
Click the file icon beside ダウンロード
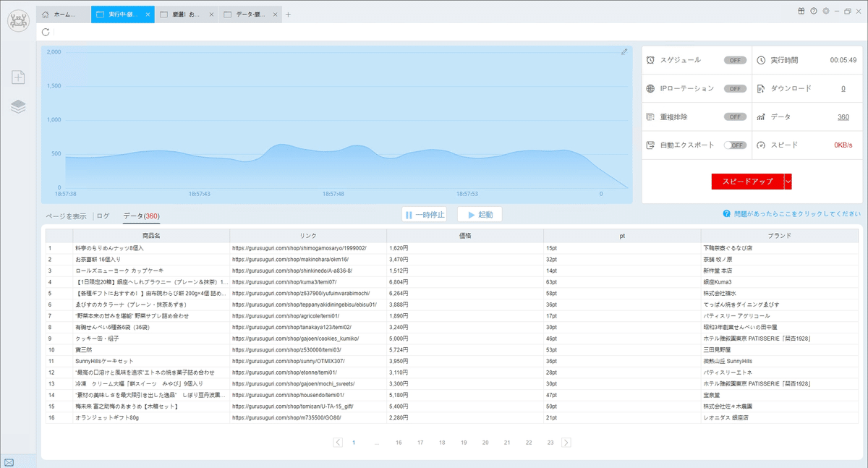pyautogui.click(x=761, y=88)
